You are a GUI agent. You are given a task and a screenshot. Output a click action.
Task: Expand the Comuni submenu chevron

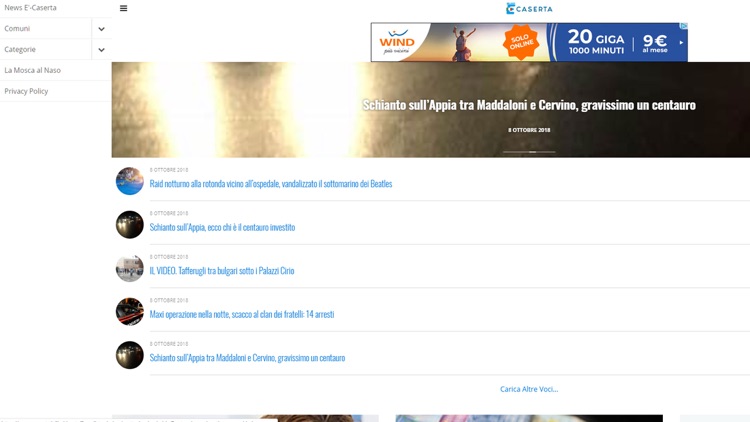coord(101,29)
